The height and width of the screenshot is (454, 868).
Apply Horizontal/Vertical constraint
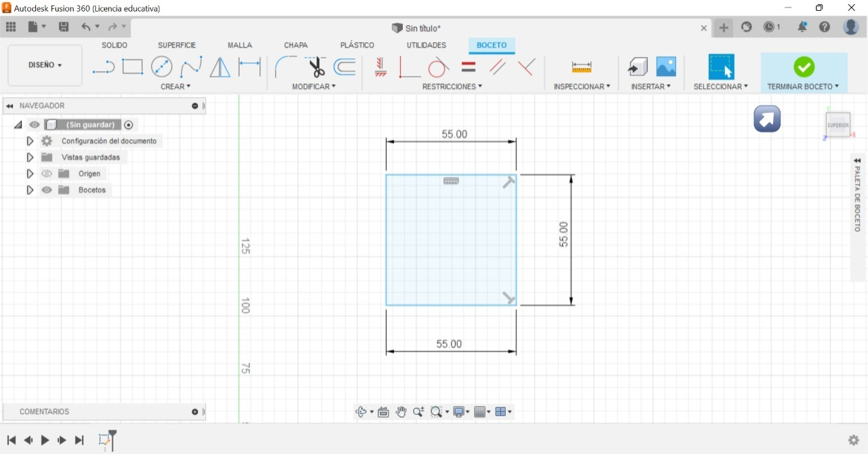(380, 67)
